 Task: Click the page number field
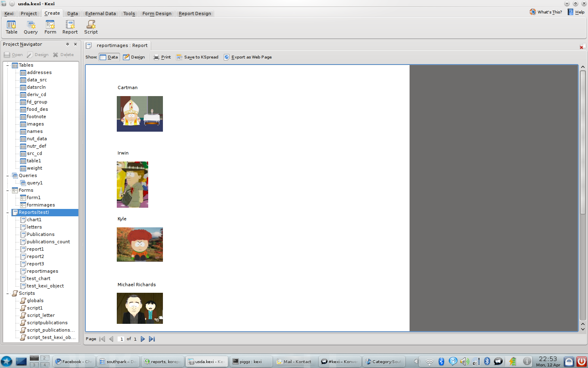pyautogui.click(x=121, y=339)
